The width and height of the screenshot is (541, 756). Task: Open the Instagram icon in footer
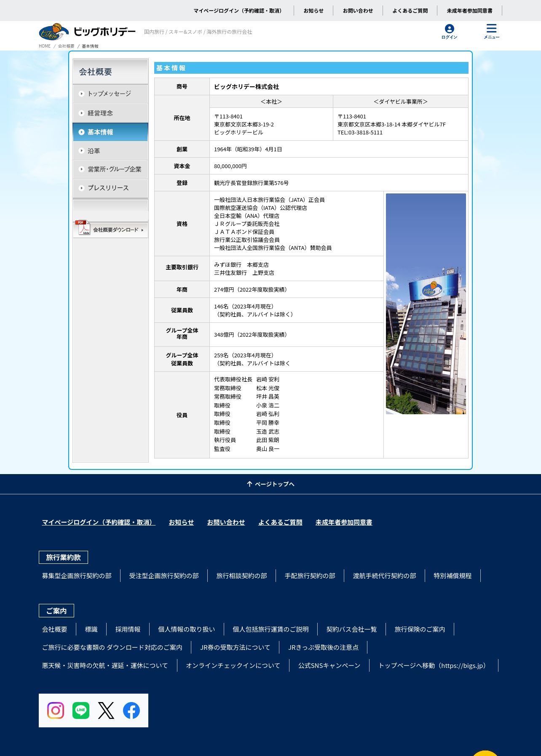(56, 710)
